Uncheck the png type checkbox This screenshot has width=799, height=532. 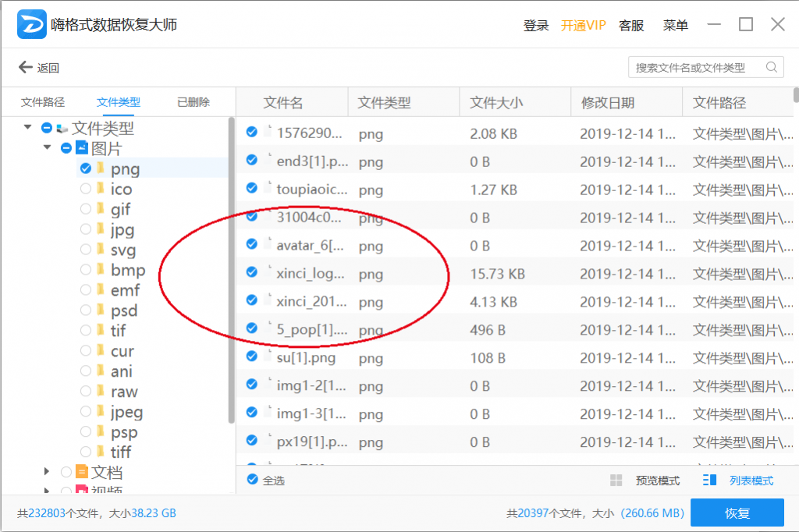(86, 168)
